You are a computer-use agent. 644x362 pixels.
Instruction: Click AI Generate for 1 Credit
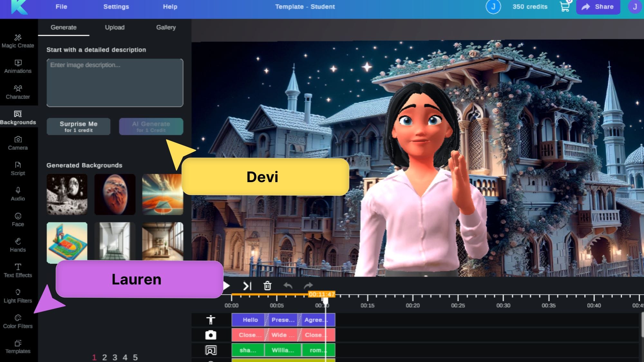coord(151,126)
